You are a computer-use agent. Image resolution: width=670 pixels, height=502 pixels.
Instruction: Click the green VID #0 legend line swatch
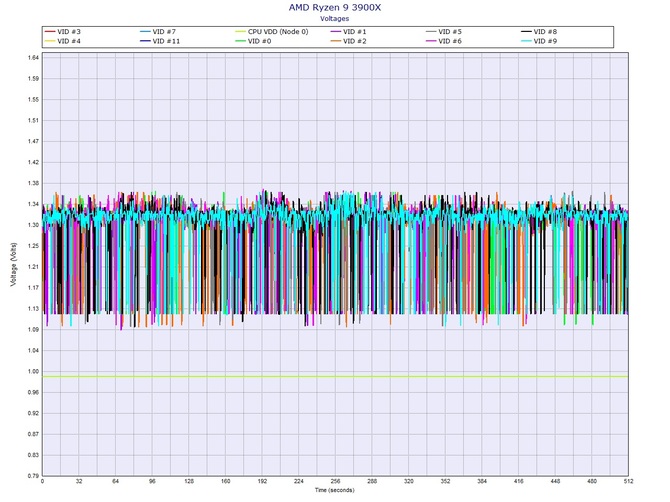241,41
